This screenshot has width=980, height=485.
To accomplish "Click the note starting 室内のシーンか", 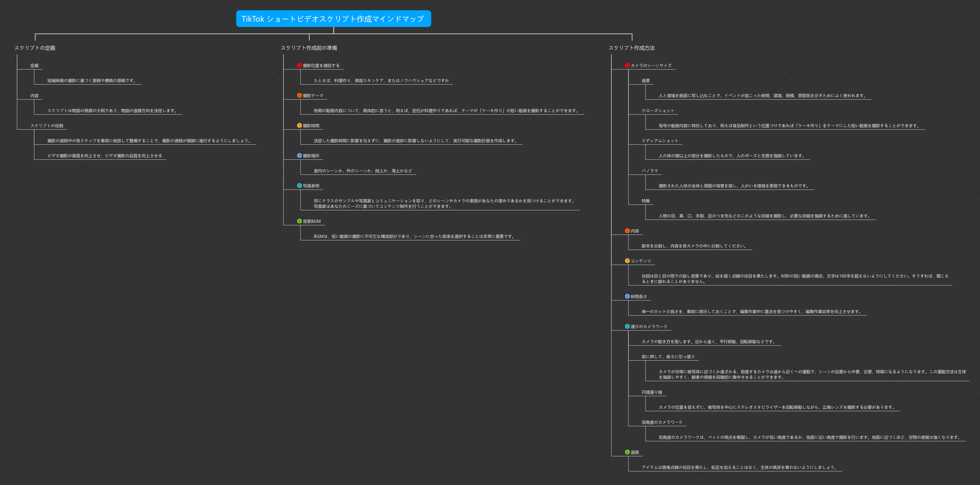I will (x=363, y=171).
